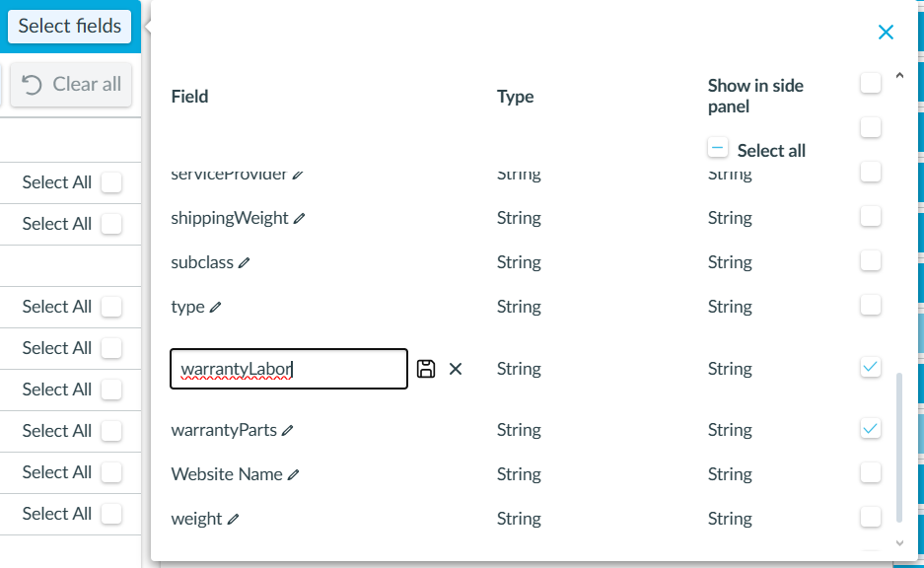Rename the type field with pencil
Image resolution: width=924 pixels, height=568 pixels.
coord(215,308)
